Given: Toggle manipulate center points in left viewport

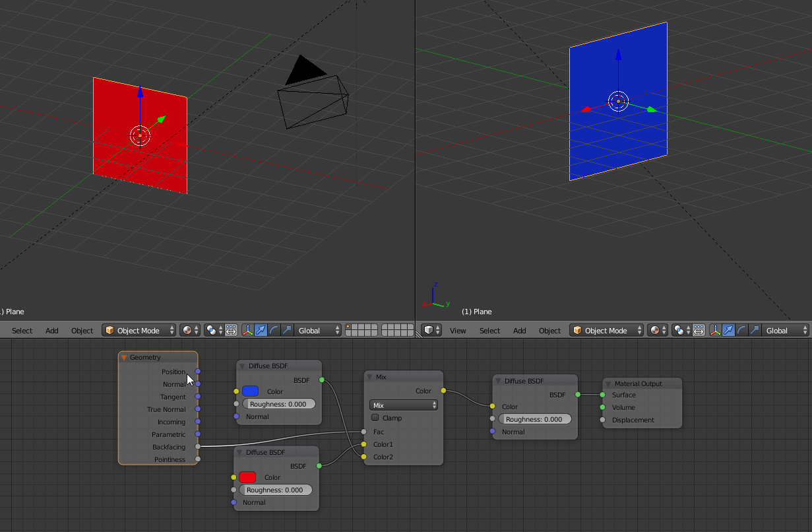Looking at the screenshot, I should click(231, 330).
